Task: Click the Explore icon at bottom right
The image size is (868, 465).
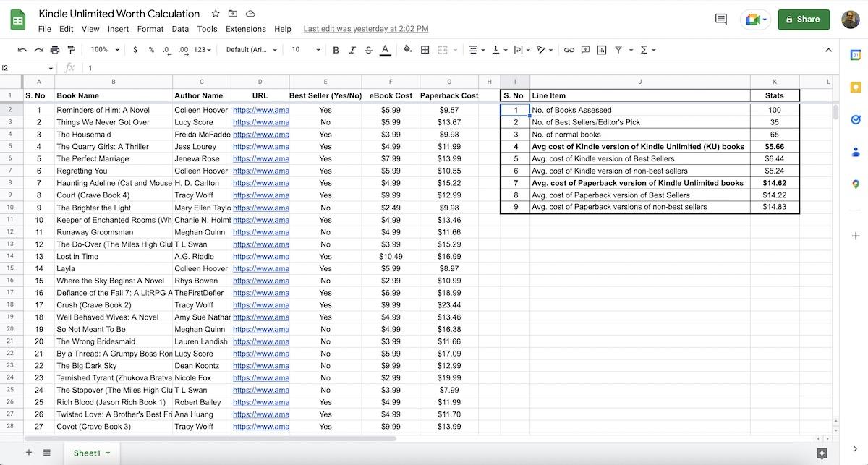Action: point(822,453)
